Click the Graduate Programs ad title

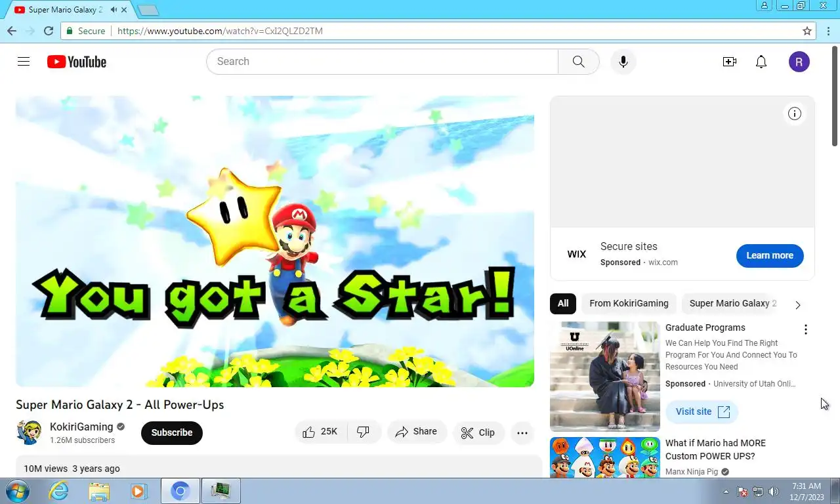pyautogui.click(x=705, y=327)
